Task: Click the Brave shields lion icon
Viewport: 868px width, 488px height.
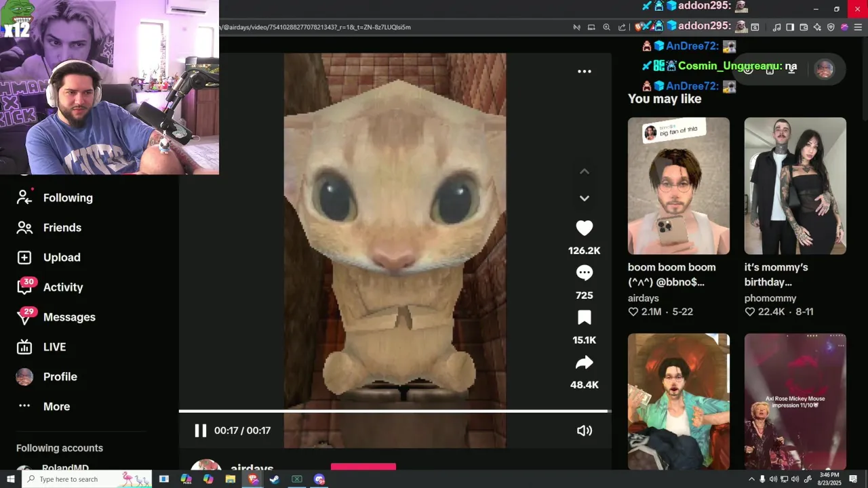Action: coord(639,27)
